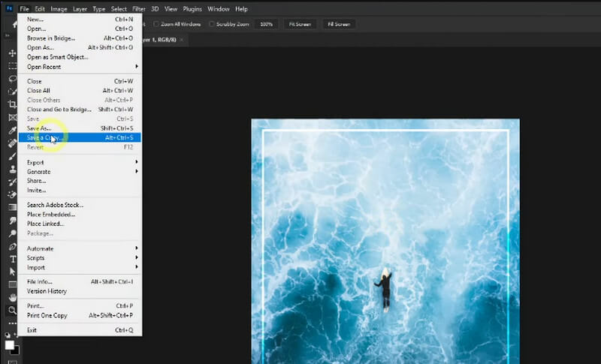Select the Dodge tool
The width and height of the screenshot is (601, 364).
pyautogui.click(x=12, y=233)
